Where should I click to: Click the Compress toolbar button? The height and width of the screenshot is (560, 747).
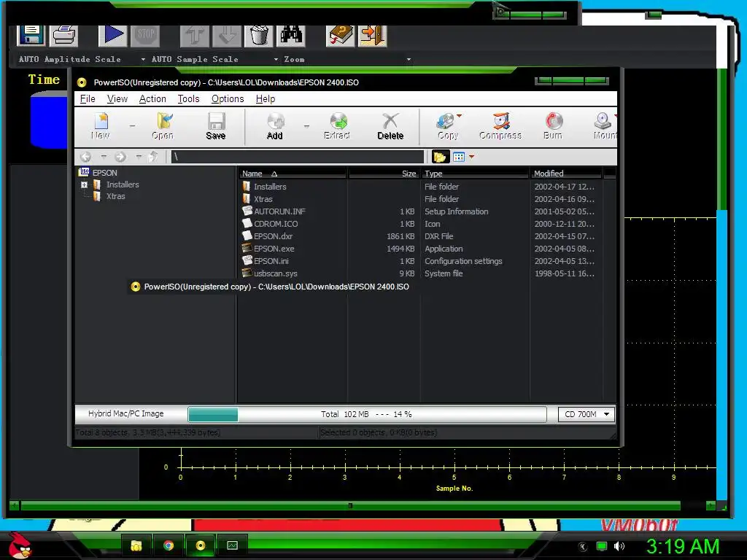[x=500, y=126]
